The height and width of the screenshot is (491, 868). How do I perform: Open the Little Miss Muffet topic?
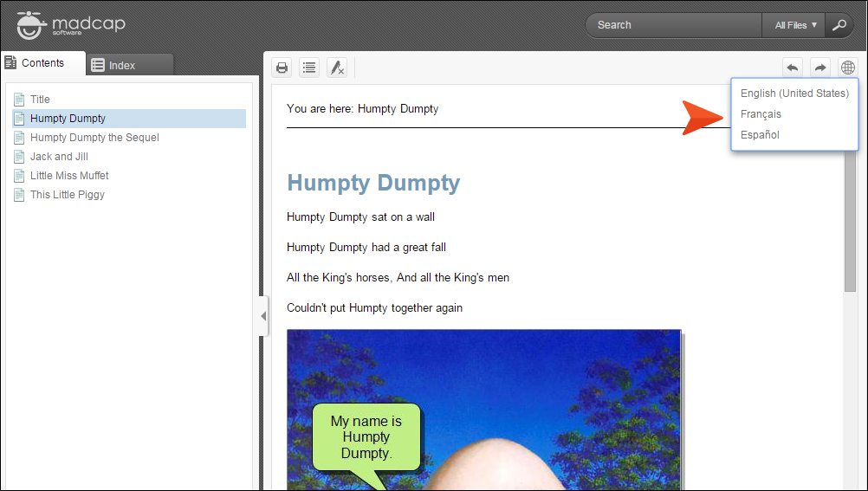tap(69, 176)
